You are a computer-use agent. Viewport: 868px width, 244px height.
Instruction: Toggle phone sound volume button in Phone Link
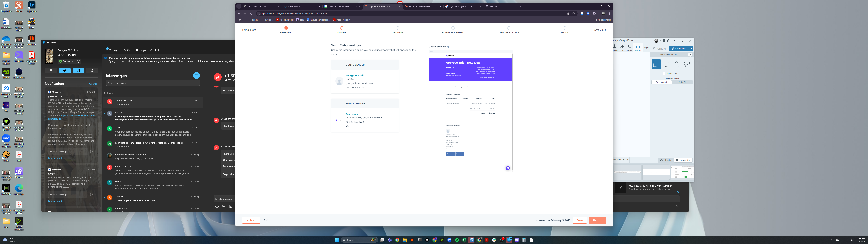65,70
